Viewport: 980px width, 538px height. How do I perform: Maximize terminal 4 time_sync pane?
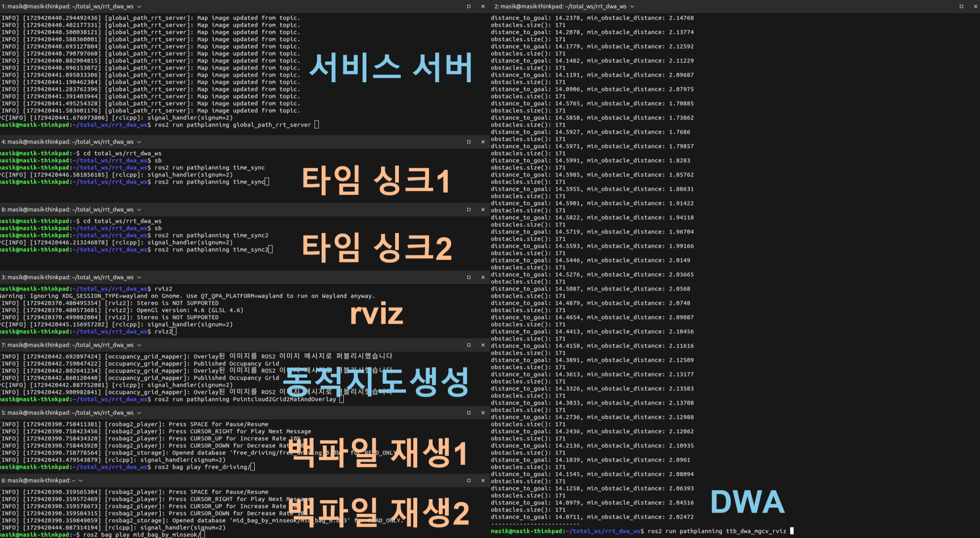pos(469,142)
